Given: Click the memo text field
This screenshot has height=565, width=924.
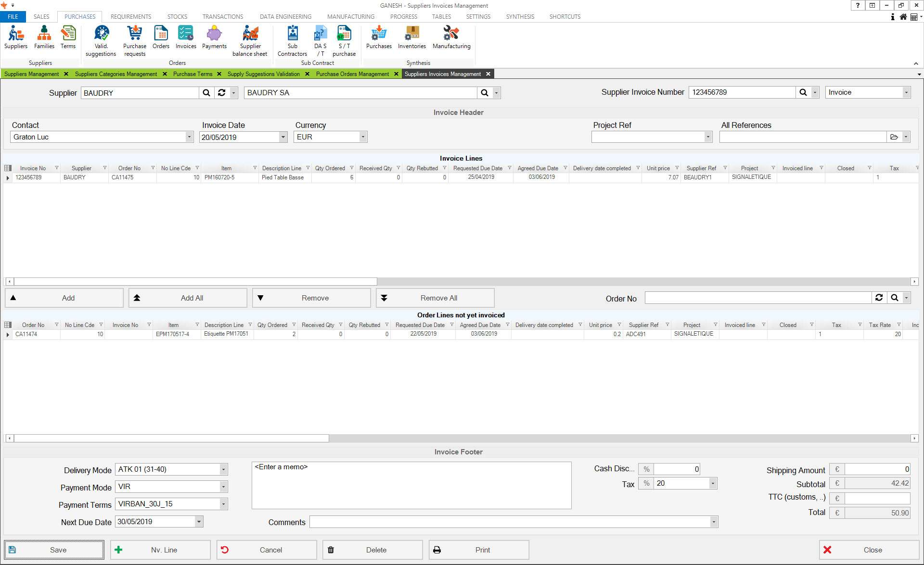Looking at the screenshot, I should point(411,486).
